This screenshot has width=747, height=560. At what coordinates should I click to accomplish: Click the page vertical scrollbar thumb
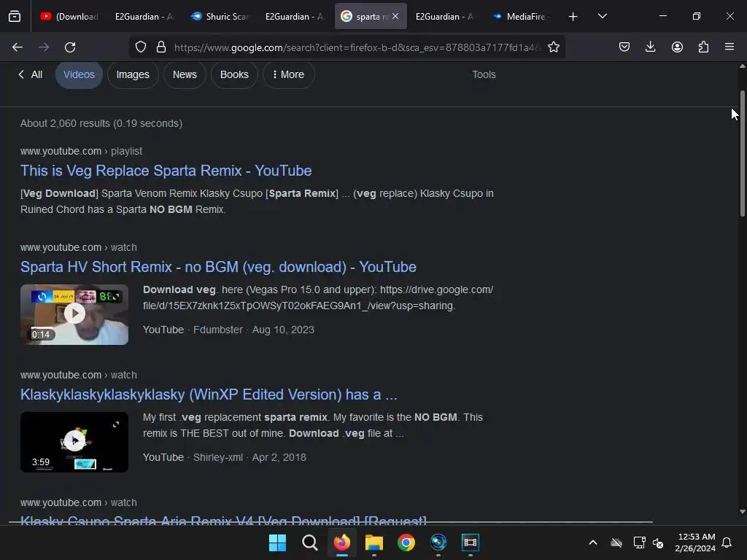[742, 153]
